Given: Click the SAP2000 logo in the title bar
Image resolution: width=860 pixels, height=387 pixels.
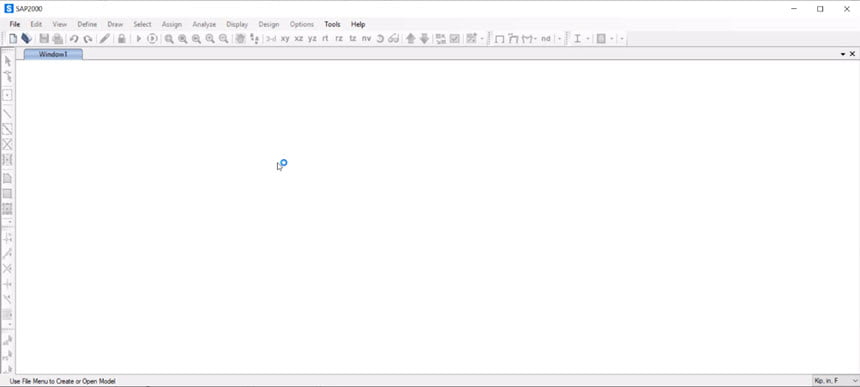Looking at the screenshot, I should (x=8, y=9).
